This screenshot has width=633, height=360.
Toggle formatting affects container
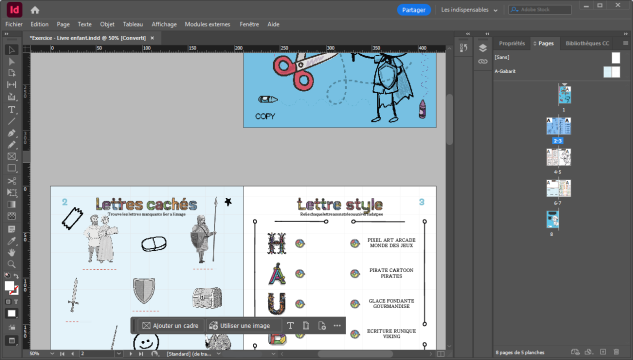click(x=8, y=301)
